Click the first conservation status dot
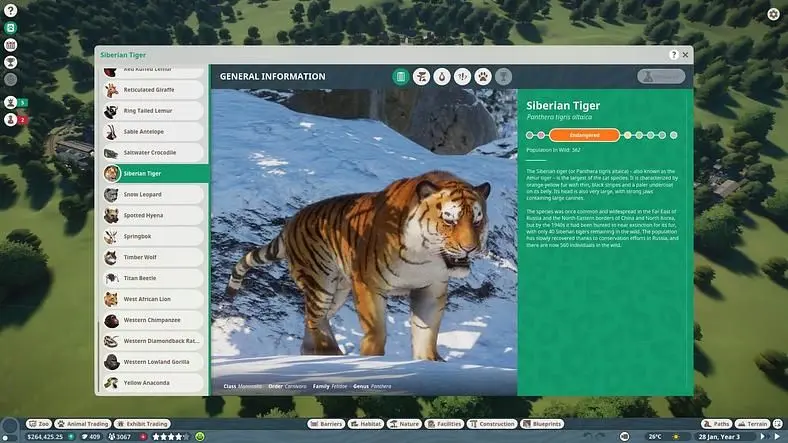This screenshot has height=443, width=788. (x=530, y=135)
